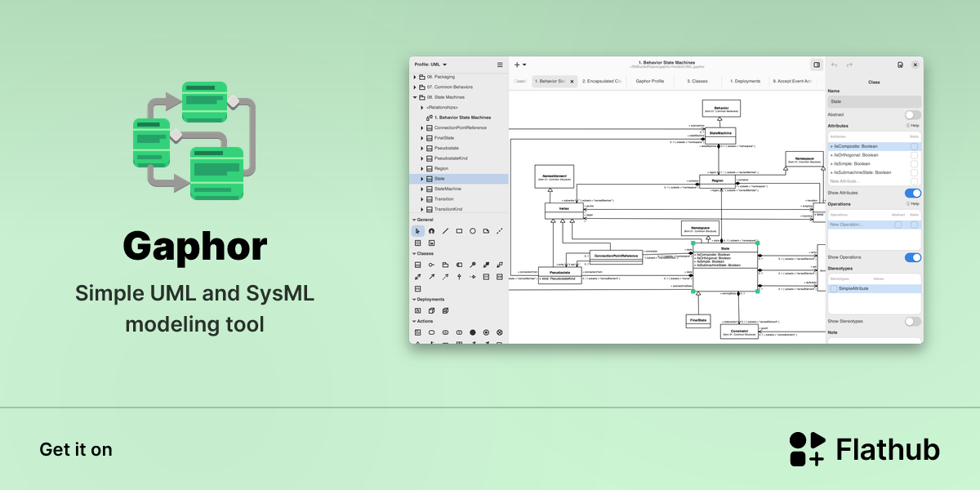Select the Comment line dashed tool
The image size is (980, 490).
(x=500, y=231)
